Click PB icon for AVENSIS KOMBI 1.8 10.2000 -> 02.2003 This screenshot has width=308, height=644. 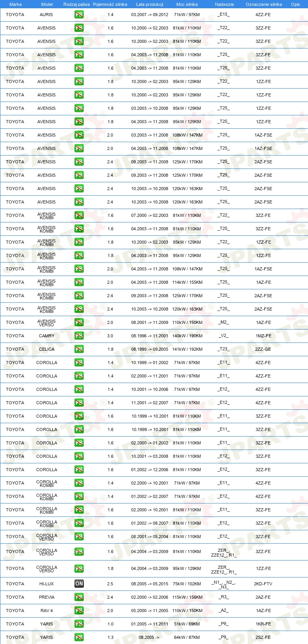tap(79, 242)
